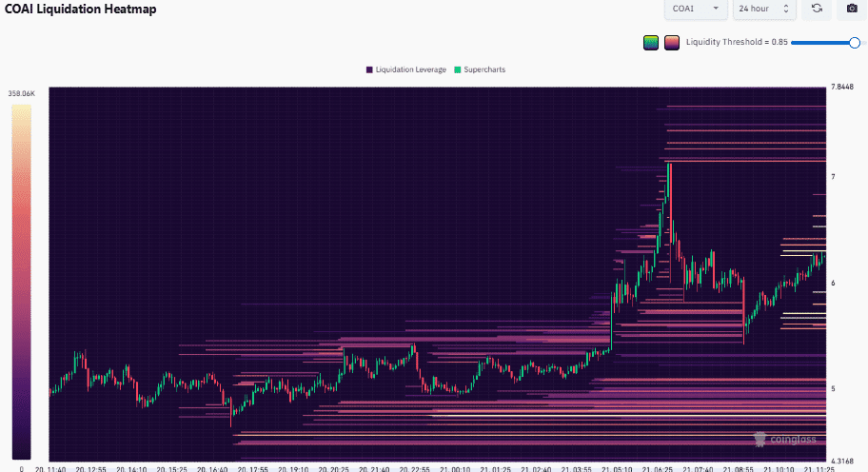This screenshot has height=472, width=868.
Task: Click the coinglass watermark logo
Action: 785,440
